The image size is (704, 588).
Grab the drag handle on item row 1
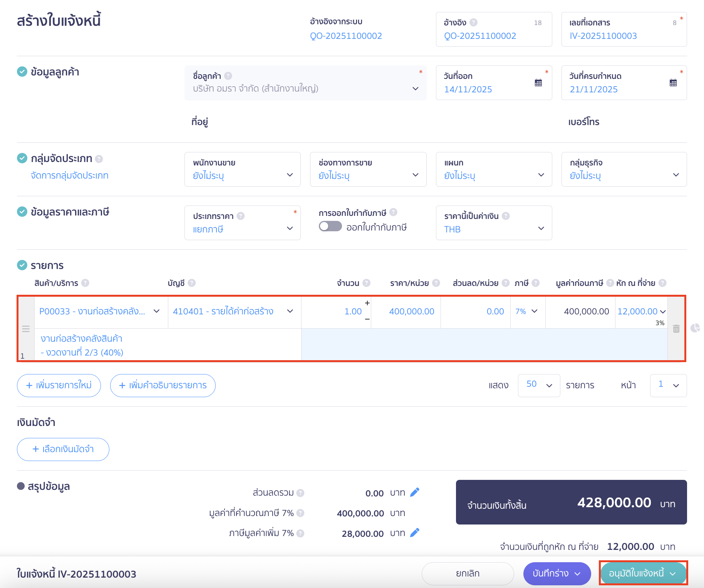pos(26,329)
